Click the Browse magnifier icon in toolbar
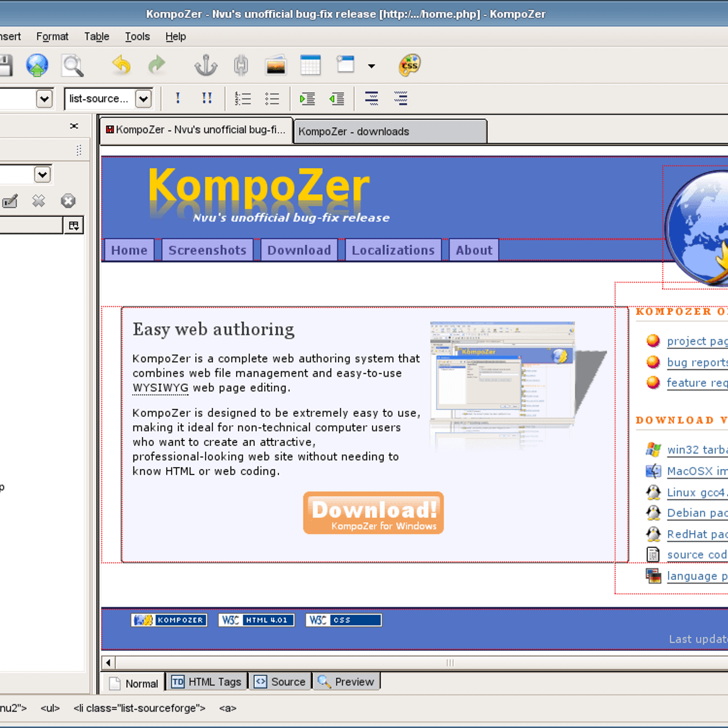 [73, 66]
